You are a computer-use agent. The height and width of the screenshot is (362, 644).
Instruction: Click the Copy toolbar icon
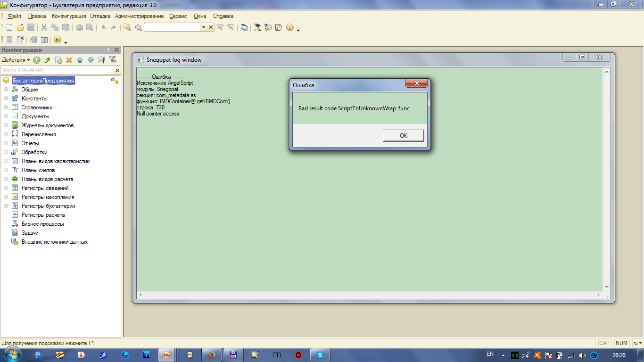point(55,27)
